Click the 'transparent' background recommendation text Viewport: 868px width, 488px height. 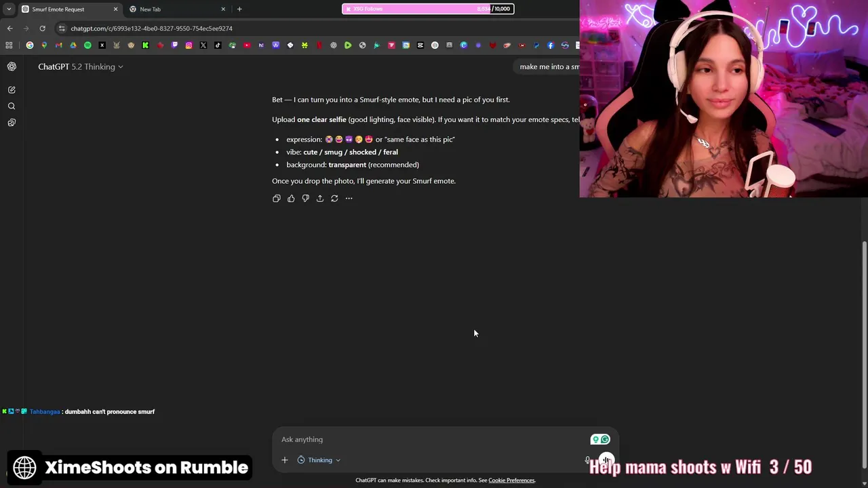point(347,165)
